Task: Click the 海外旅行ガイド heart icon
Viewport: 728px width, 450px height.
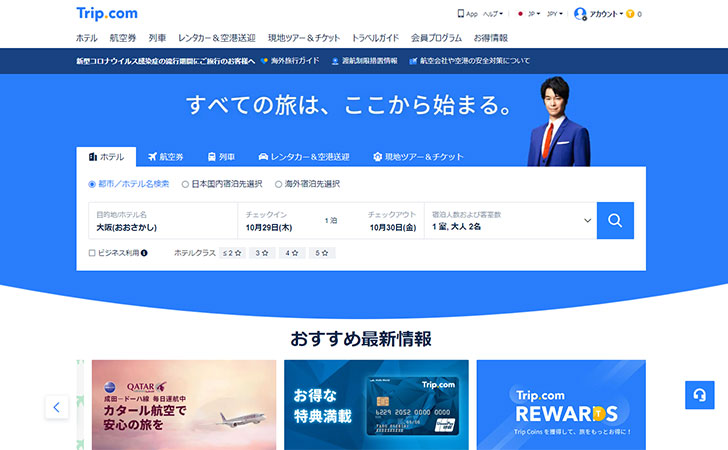Action: pyautogui.click(x=264, y=61)
